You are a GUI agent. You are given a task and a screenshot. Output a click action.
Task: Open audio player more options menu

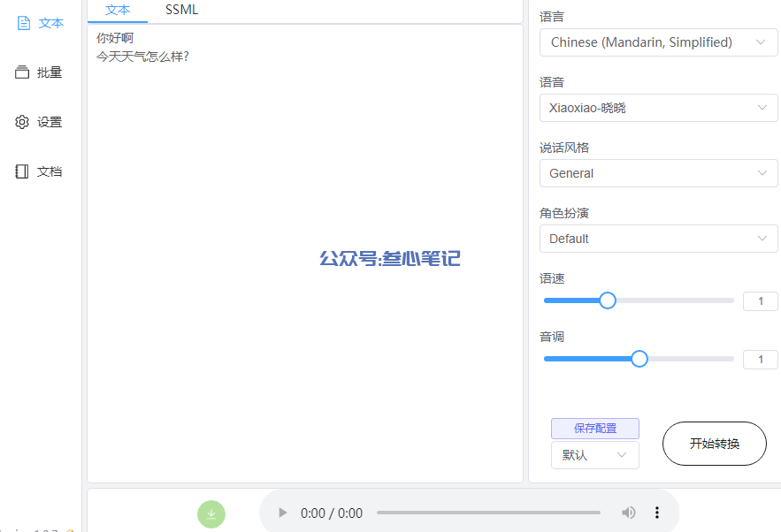coord(657,513)
